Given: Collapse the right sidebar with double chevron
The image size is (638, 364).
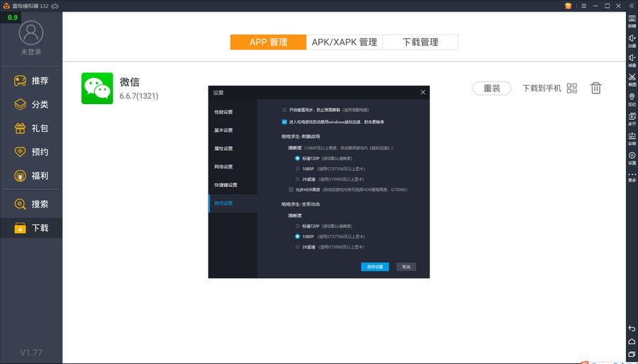Looking at the screenshot, I should click(632, 6).
